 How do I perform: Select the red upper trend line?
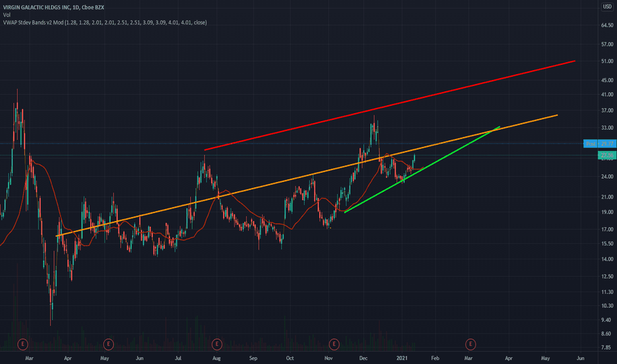pyautogui.click(x=389, y=105)
